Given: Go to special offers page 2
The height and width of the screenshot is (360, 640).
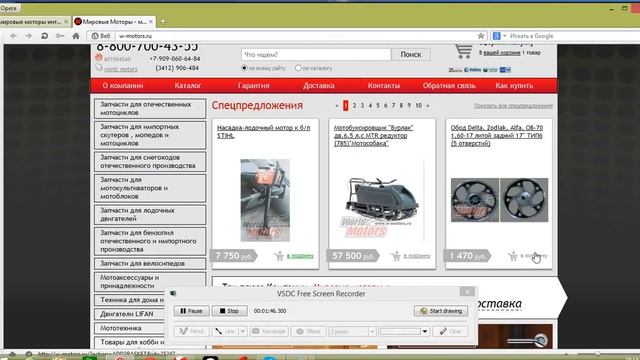Looking at the screenshot, I should 354,106.
